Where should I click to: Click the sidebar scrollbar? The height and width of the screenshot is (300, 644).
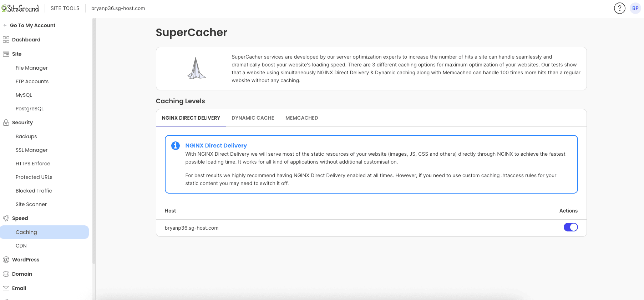[94, 141]
